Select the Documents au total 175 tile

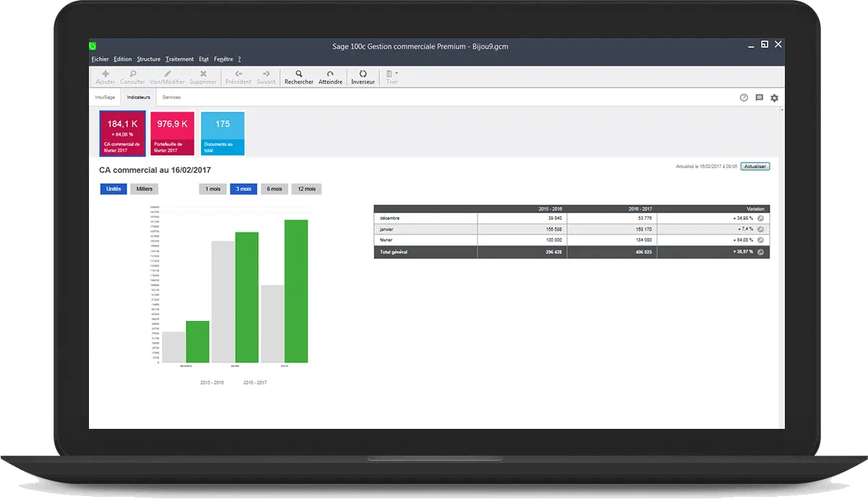[x=223, y=133]
